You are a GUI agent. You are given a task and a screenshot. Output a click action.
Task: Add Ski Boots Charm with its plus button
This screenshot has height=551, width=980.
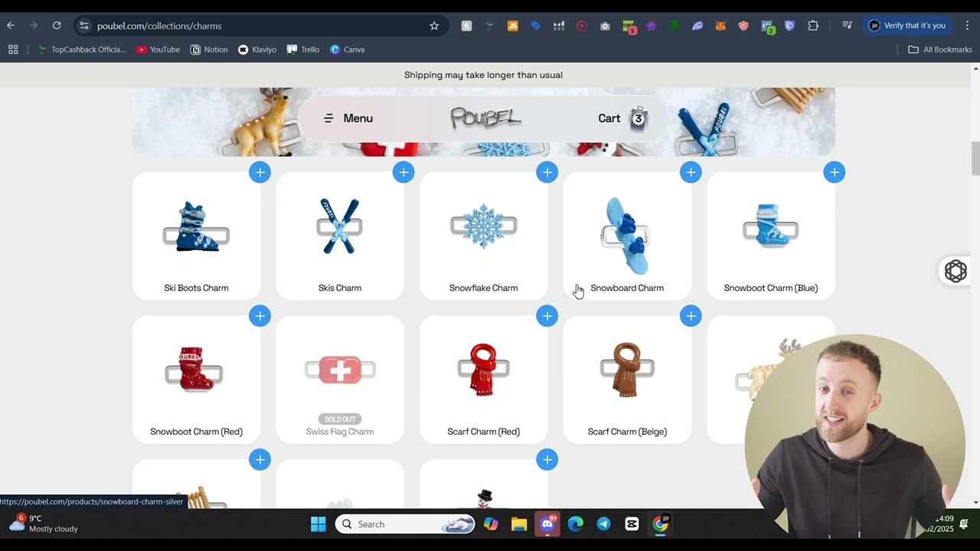pos(260,172)
